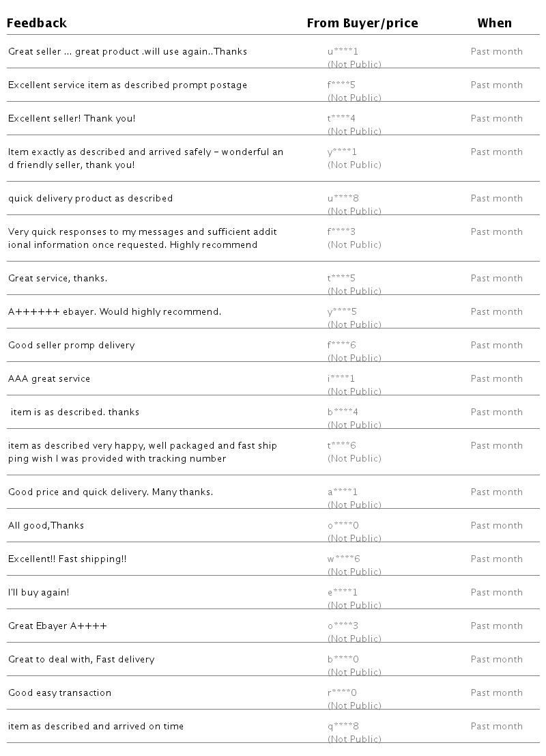Click buyer name w****6
Image resolution: width=546 pixels, height=756 pixels.
(343, 559)
